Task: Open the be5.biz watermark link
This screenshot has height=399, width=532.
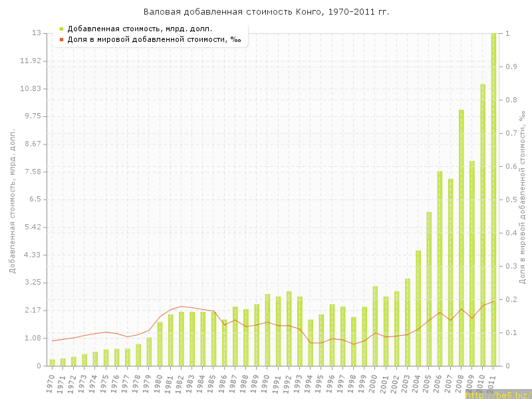Action: 497,394
